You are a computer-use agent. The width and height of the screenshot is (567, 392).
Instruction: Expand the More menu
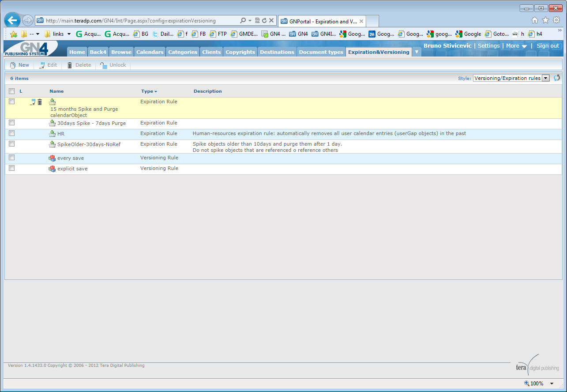[x=516, y=46]
